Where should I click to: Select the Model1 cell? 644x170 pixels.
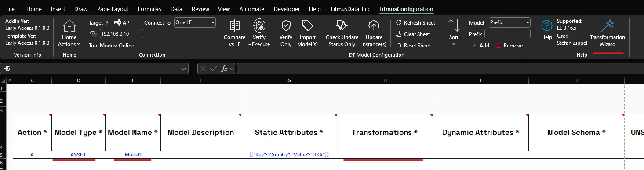click(x=133, y=155)
